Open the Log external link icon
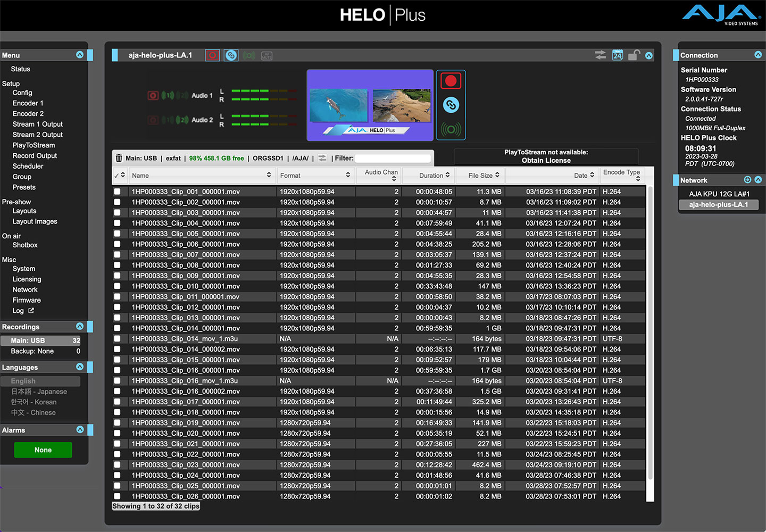This screenshot has width=766, height=532. coord(31,311)
